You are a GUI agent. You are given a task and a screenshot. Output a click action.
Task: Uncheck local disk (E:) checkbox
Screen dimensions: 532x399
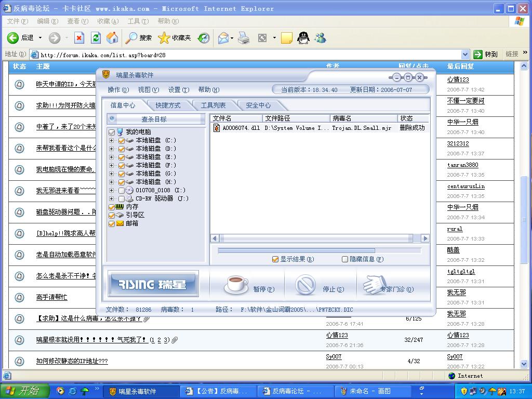(122, 157)
